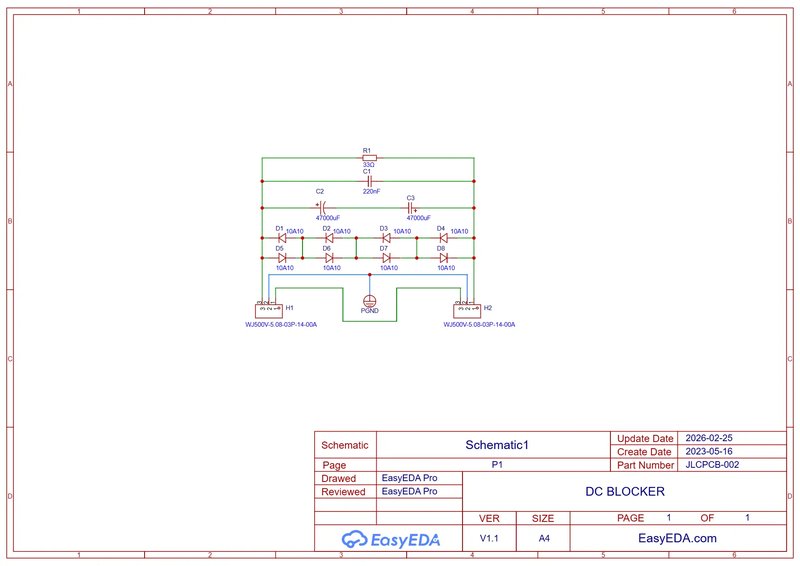The height and width of the screenshot is (566, 800).
Task: Click the Reviewed value EasyEDA Pro
Action: pyautogui.click(x=409, y=491)
